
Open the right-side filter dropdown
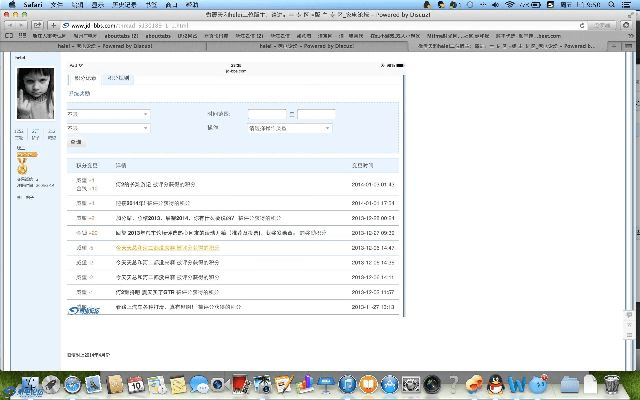[289, 128]
